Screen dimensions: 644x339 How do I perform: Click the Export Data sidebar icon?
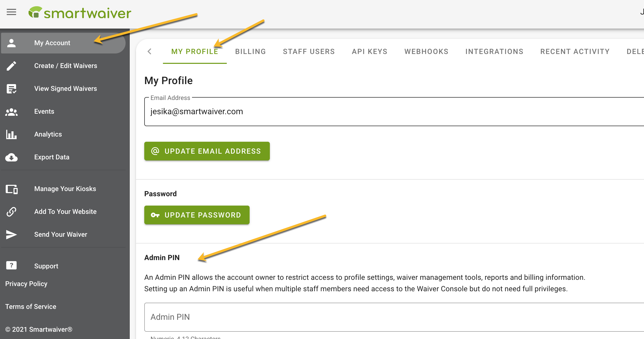[x=11, y=157]
